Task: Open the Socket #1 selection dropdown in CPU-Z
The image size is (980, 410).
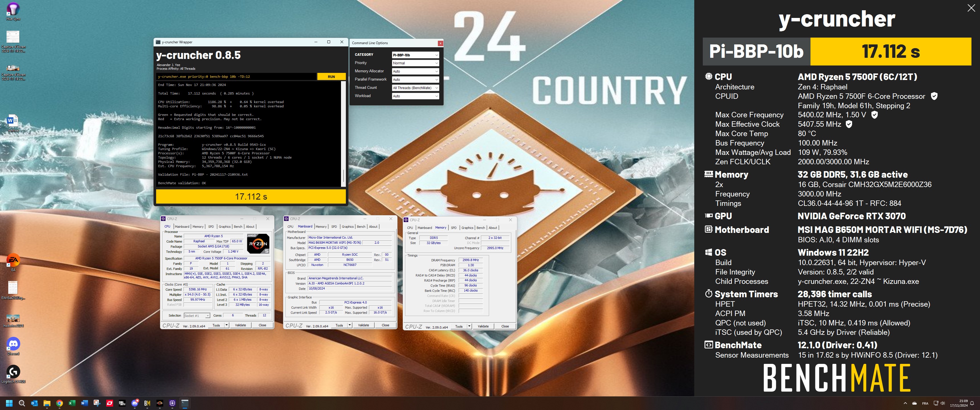Action: coord(197,316)
